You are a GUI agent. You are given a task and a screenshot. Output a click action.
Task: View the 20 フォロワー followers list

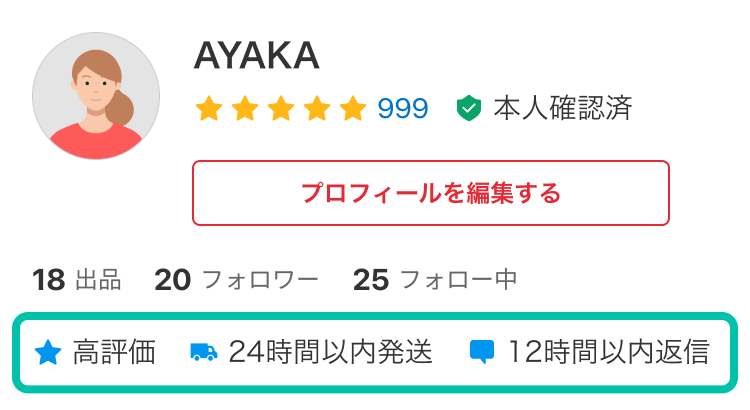tap(236, 280)
